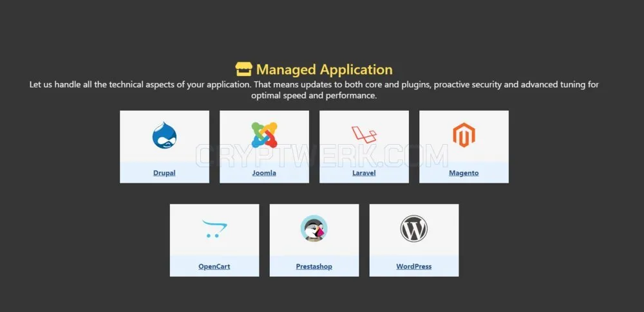
Task: Open the OpenCart link
Action: (214, 266)
